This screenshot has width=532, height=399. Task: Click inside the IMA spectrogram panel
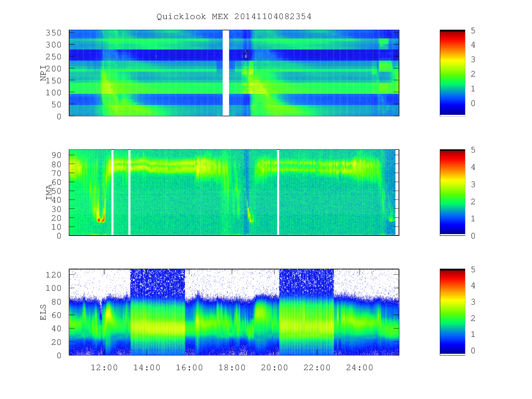tap(234, 192)
